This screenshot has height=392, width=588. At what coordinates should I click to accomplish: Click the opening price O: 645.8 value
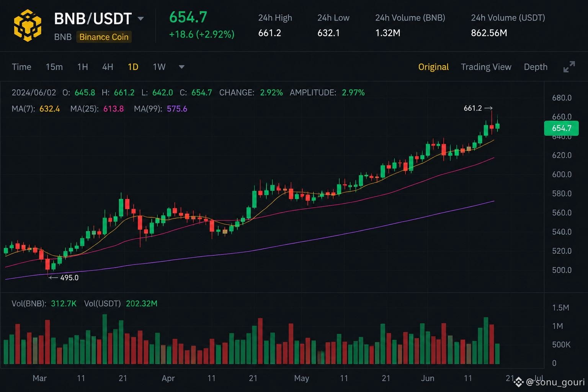(85, 93)
